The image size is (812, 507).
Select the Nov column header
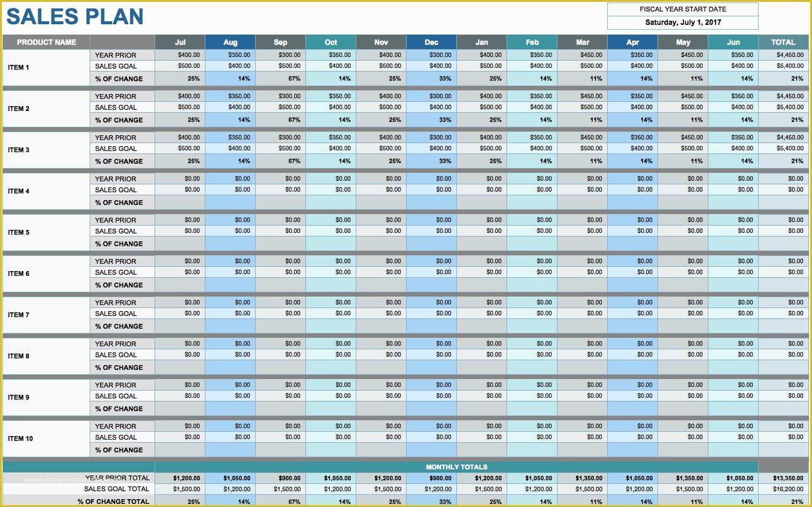(381, 42)
